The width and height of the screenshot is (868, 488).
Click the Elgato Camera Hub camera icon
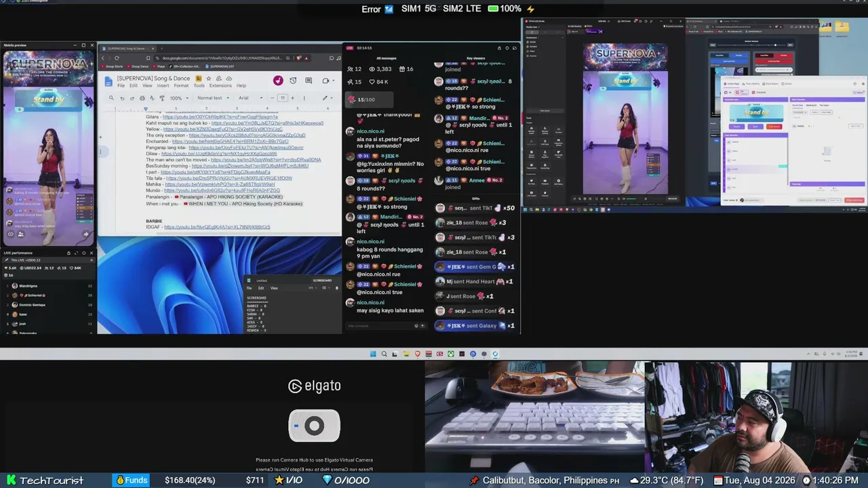pos(314,426)
